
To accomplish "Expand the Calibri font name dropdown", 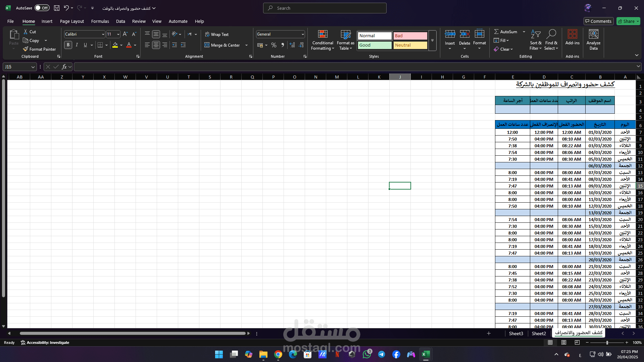I will tap(103, 34).
